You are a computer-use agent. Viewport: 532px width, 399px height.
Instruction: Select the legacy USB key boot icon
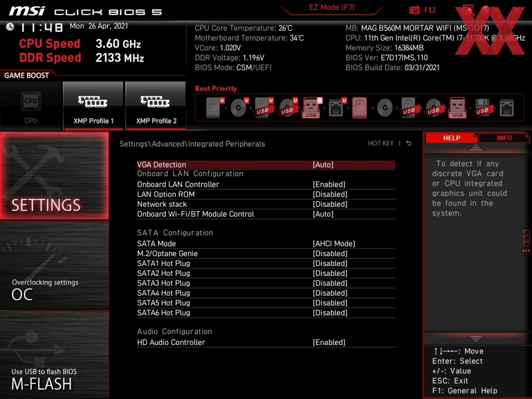(x=458, y=108)
